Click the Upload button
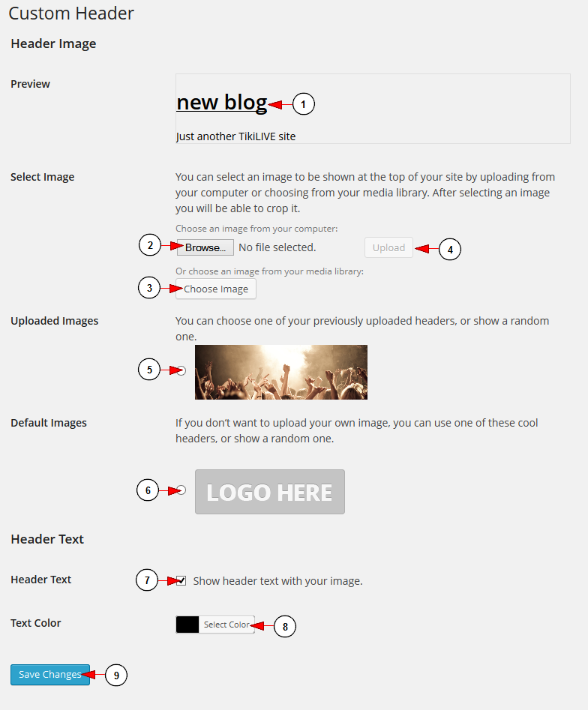The width and height of the screenshot is (588, 710). [388, 247]
